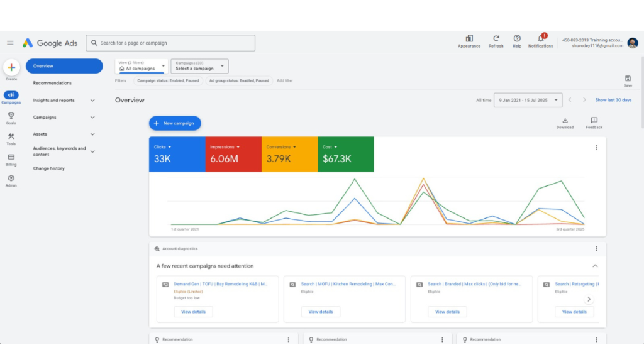
Task: Change the Impressions metric dropdown
Action: 225,147
